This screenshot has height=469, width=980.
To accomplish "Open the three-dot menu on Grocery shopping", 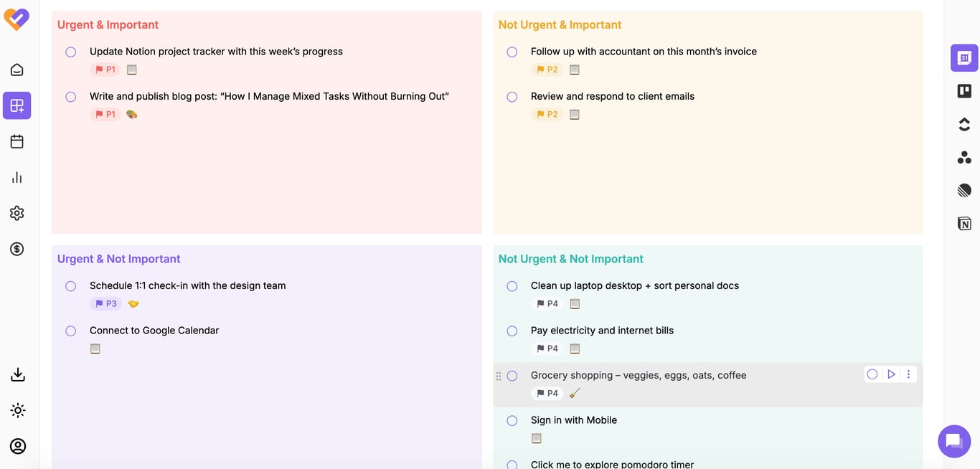I will point(908,374).
